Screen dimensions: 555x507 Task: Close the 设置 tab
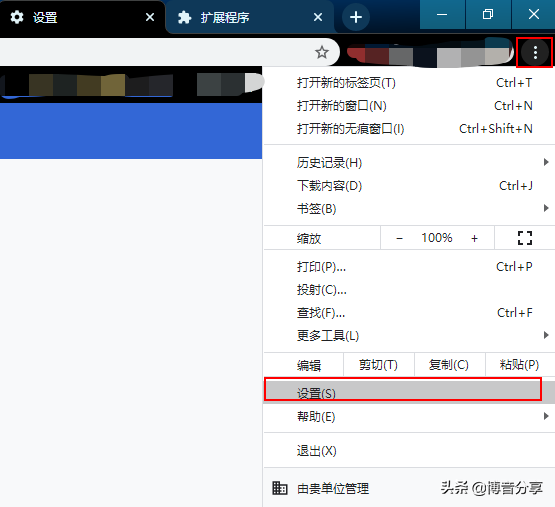tap(150, 17)
